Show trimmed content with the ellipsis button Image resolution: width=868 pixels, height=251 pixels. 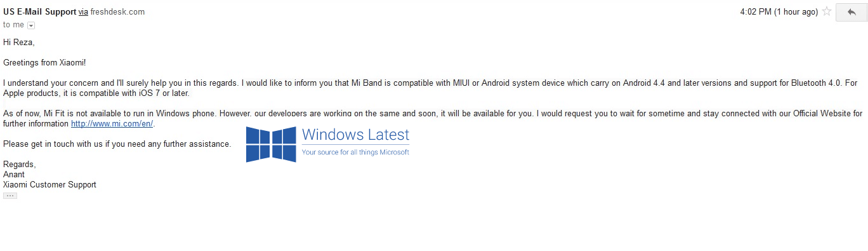(10, 196)
